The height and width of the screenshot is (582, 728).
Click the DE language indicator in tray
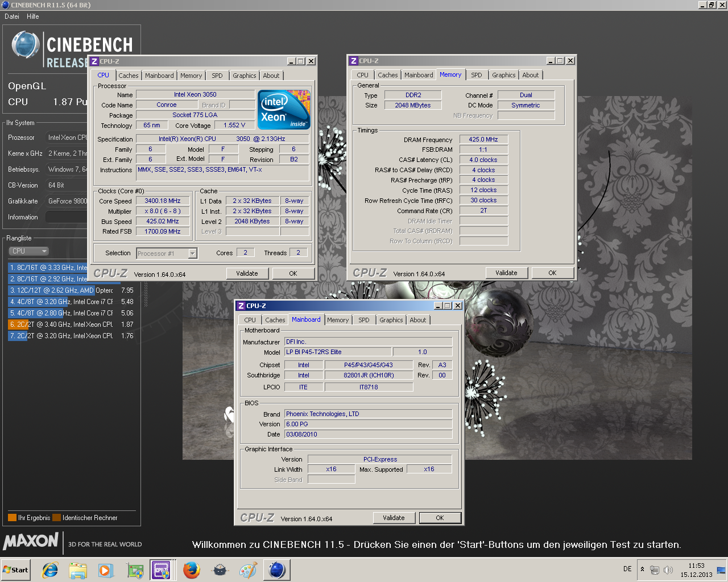627,569
